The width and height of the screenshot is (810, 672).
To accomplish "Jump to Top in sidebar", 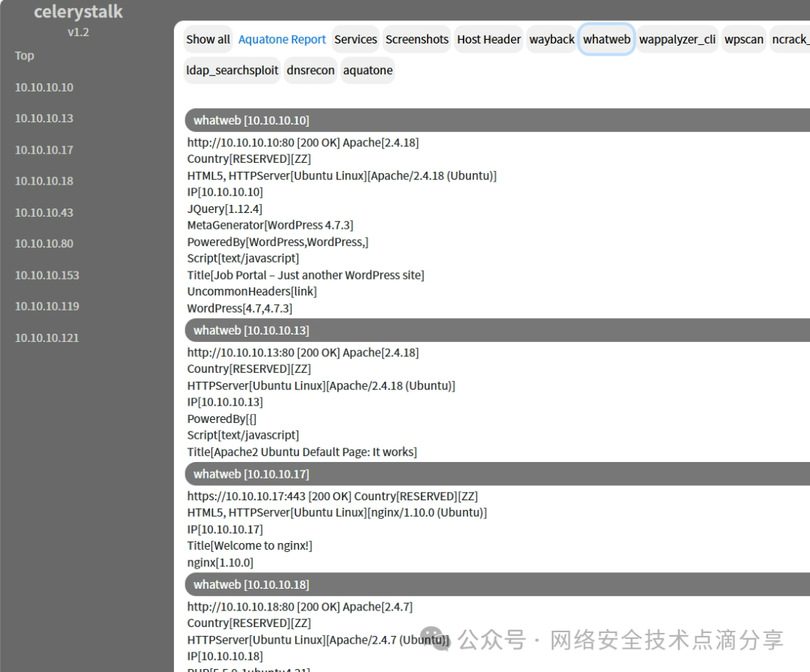I will point(24,55).
